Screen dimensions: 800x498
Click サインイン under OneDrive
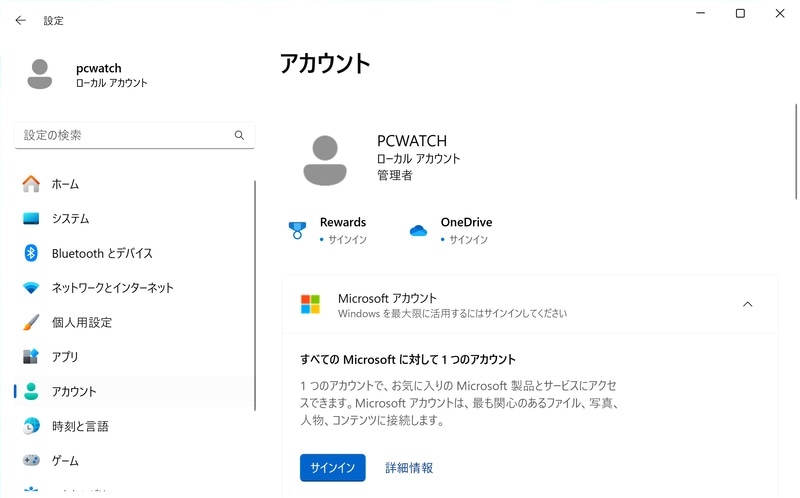pyautogui.click(x=468, y=239)
